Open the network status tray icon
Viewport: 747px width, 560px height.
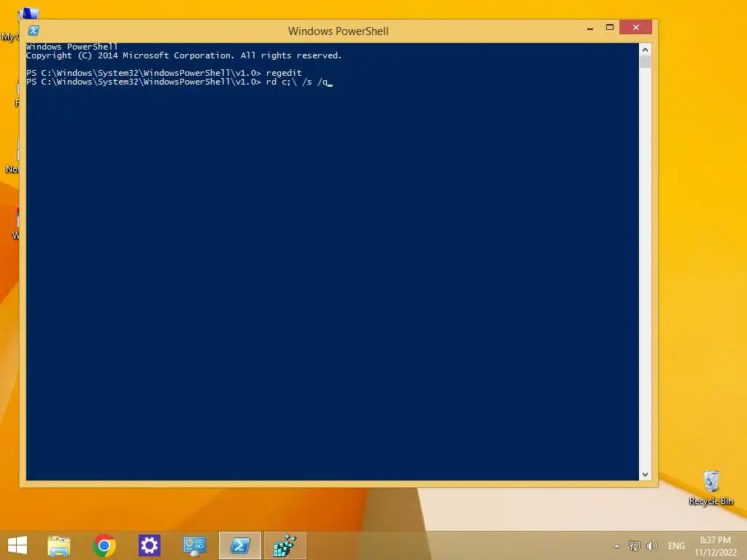point(634,545)
